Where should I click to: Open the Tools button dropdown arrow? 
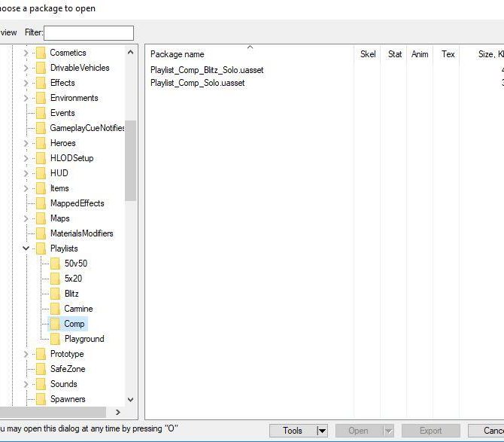click(322, 431)
